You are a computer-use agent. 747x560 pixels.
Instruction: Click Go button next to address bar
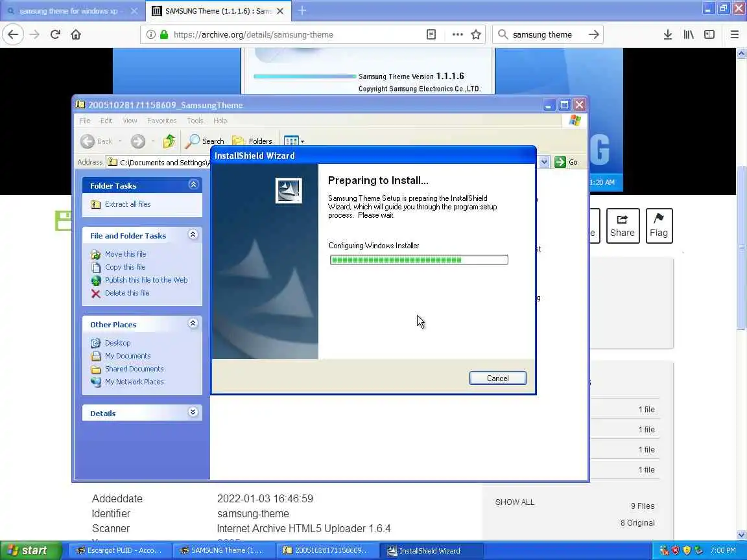567,162
